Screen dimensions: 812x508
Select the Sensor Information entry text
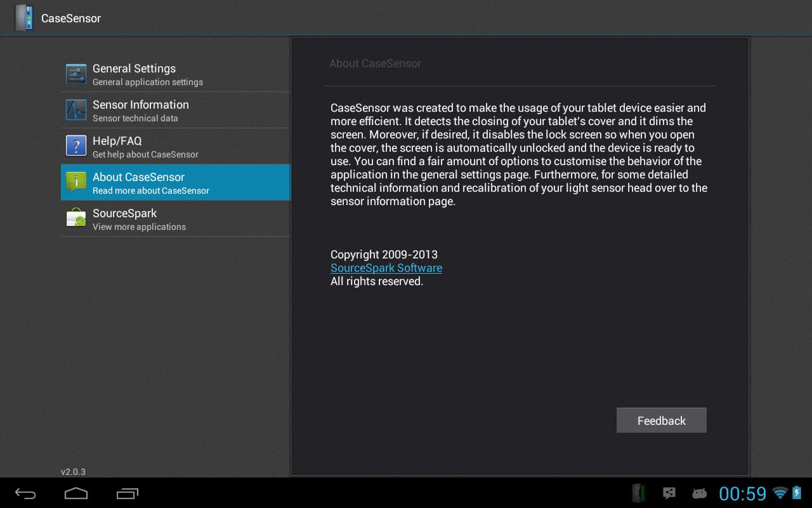pos(140,105)
